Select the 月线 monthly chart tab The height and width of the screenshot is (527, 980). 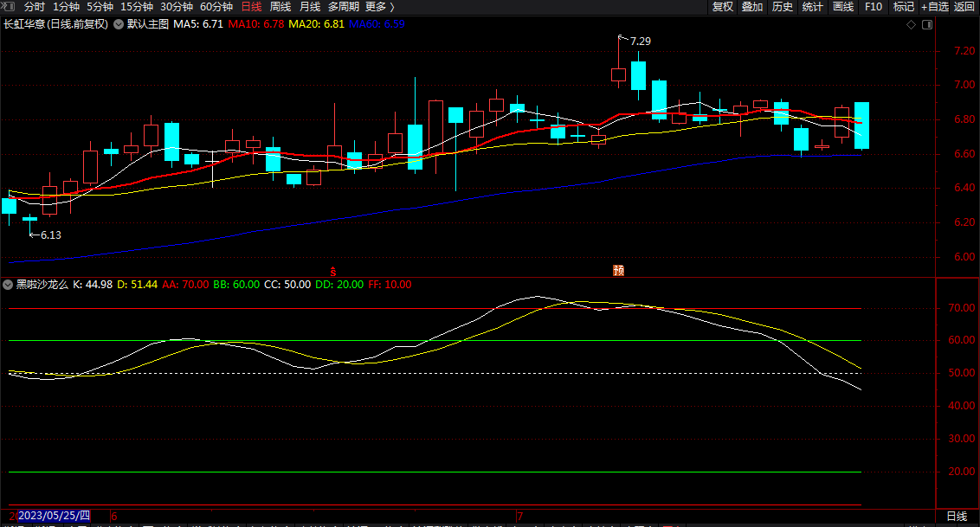coord(309,6)
